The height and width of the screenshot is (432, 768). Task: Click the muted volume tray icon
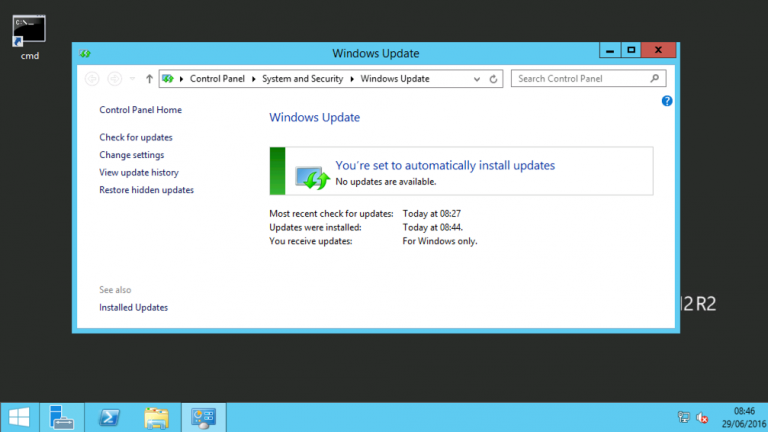tap(702, 417)
